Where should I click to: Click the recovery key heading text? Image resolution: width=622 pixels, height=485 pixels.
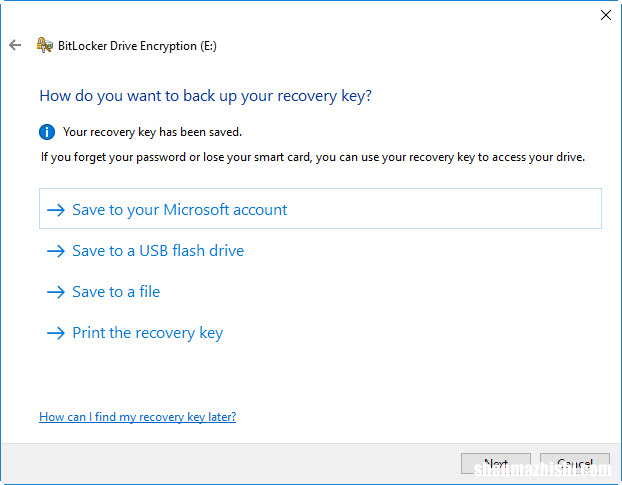pos(205,96)
